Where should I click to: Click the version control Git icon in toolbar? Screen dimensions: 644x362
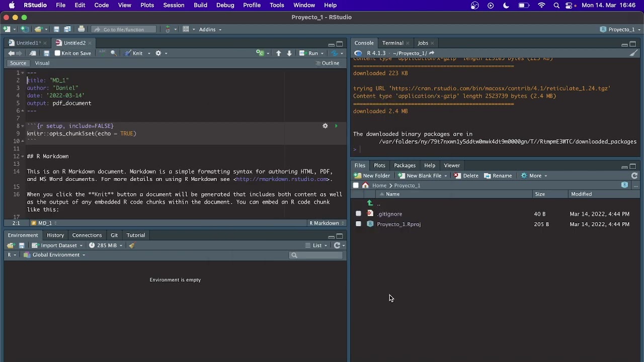click(168, 29)
